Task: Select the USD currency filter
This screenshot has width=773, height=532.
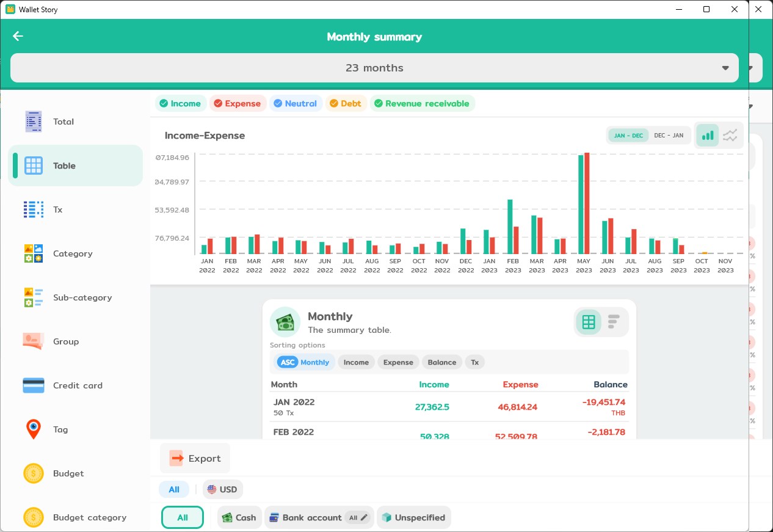Action: click(223, 489)
